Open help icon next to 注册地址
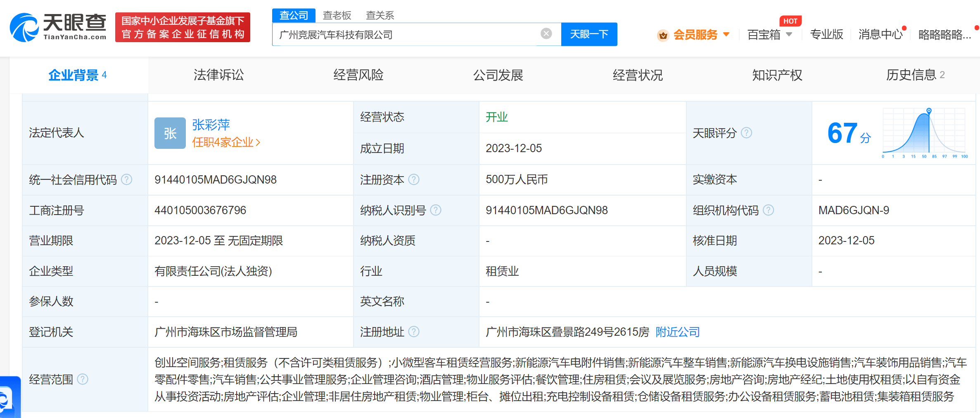The width and height of the screenshot is (980, 418). click(414, 332)
